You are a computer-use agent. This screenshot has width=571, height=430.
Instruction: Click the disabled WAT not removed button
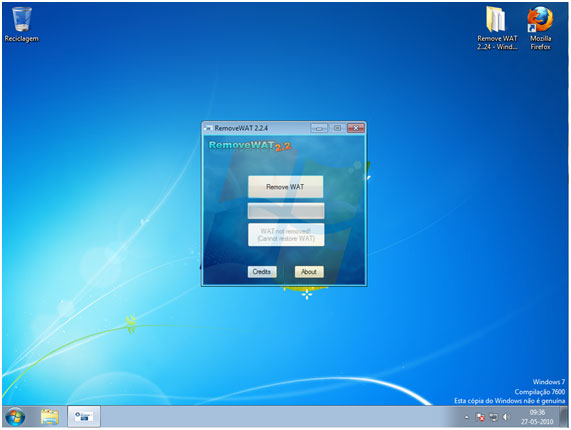tap(286, 235)
